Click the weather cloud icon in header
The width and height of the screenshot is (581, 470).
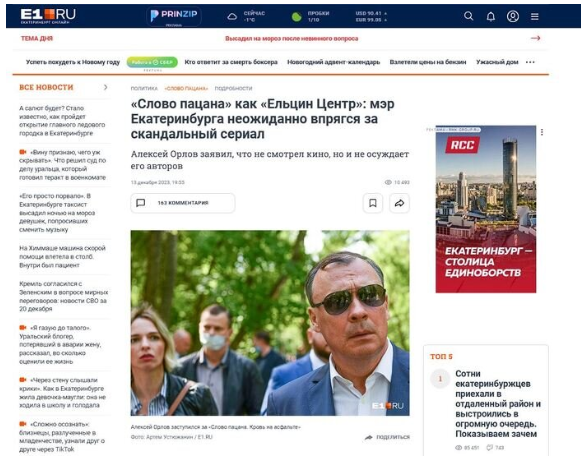pyautogui.click(x=232, y=16)
